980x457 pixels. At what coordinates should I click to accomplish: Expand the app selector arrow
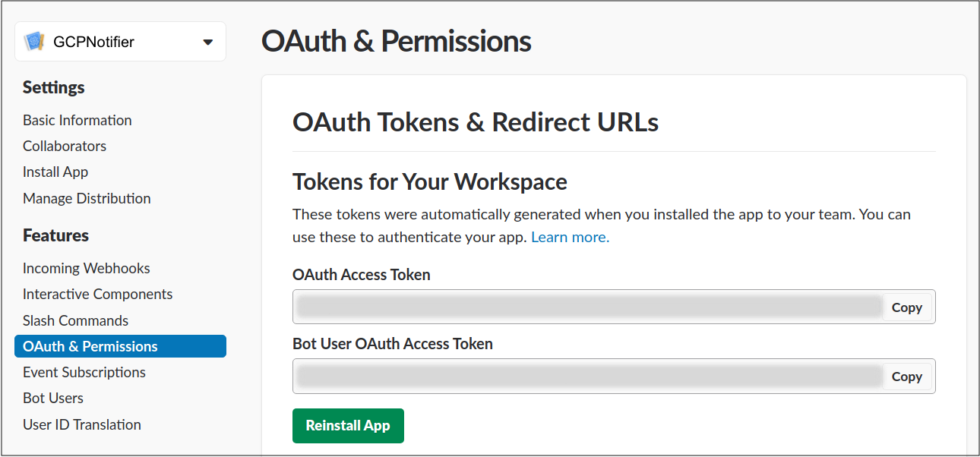(x=207, y=43)
